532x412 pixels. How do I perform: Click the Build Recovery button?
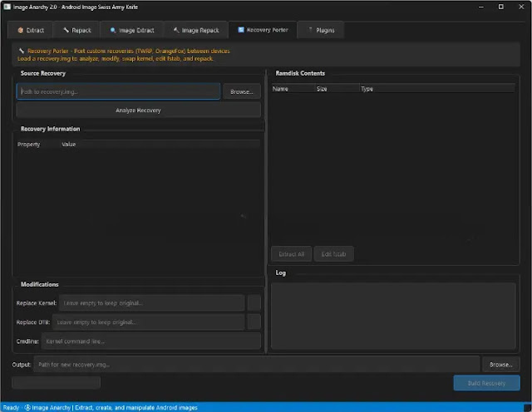[486, 383]
